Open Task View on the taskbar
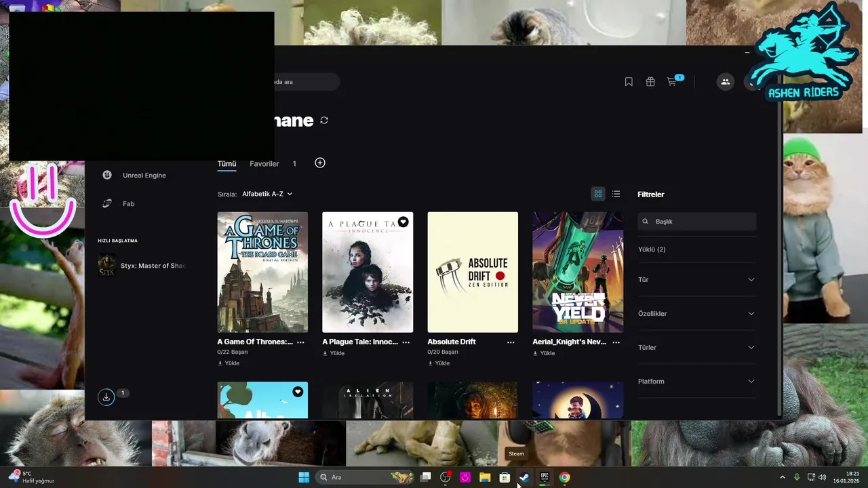Image resolution: width=868 pixels, height=488 pixels. 426,477
